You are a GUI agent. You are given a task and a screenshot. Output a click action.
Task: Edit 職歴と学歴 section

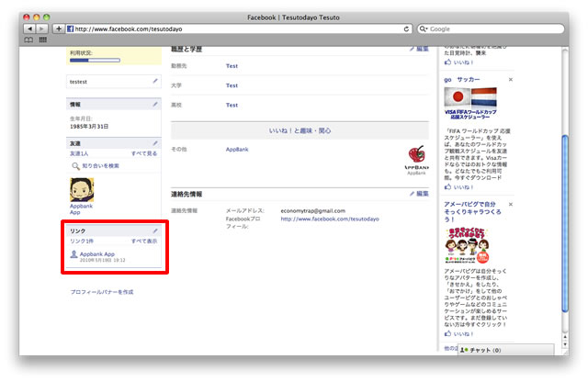click(x=419, y=49)
